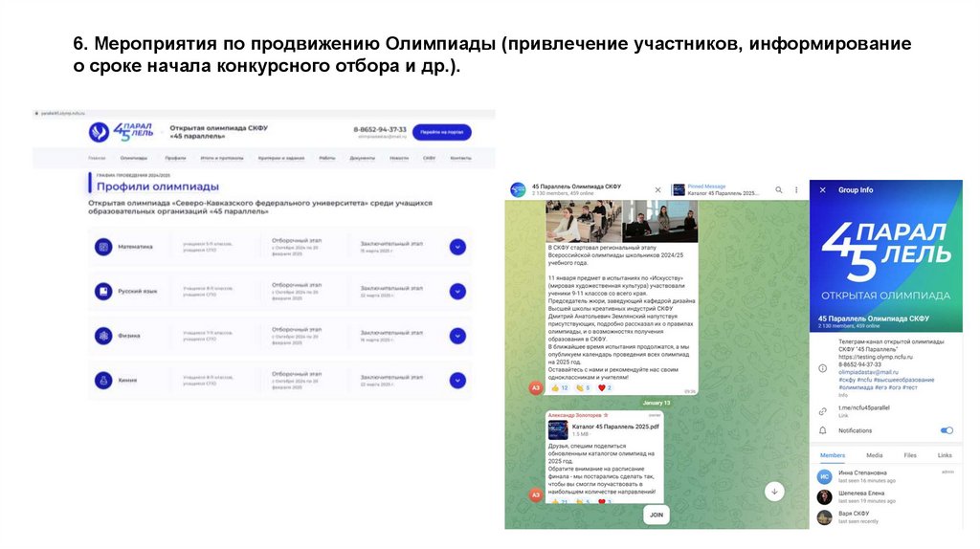
Task: Open search in the Telegram chat header
Action: pyautogui.click(x=779, y=190)
